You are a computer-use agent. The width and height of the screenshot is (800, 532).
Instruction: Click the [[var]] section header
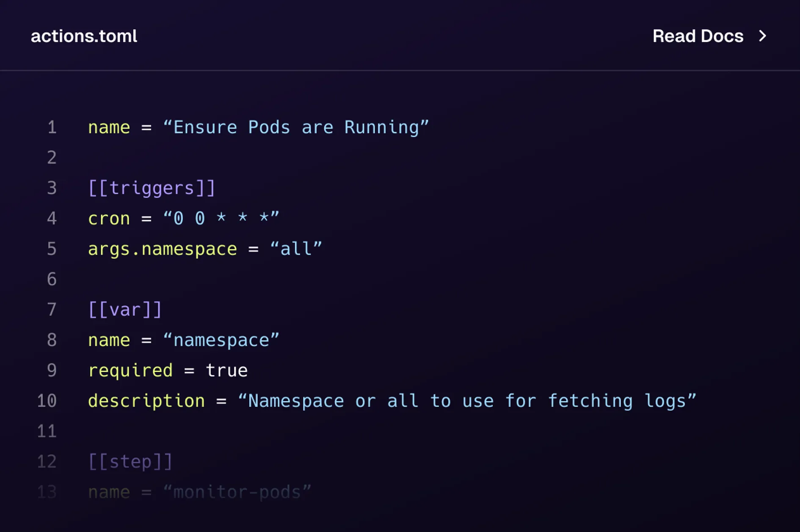coord(125,310)
